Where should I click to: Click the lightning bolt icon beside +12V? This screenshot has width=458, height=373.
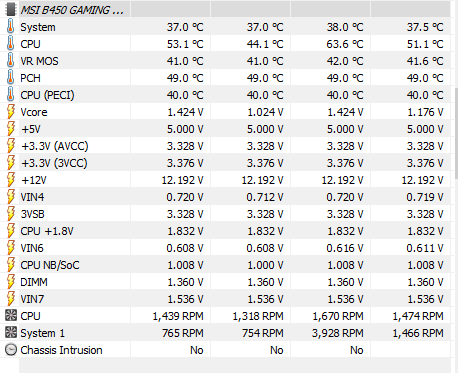pos(11,180)
